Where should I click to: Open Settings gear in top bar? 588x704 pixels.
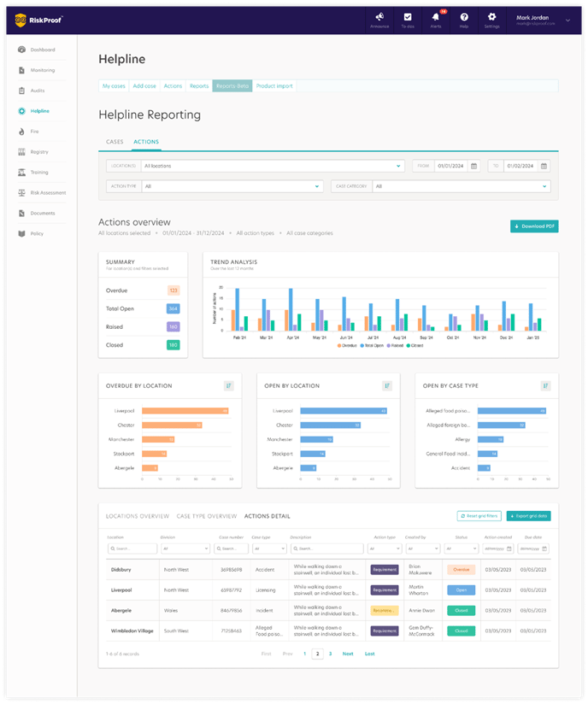click(491, 17)
